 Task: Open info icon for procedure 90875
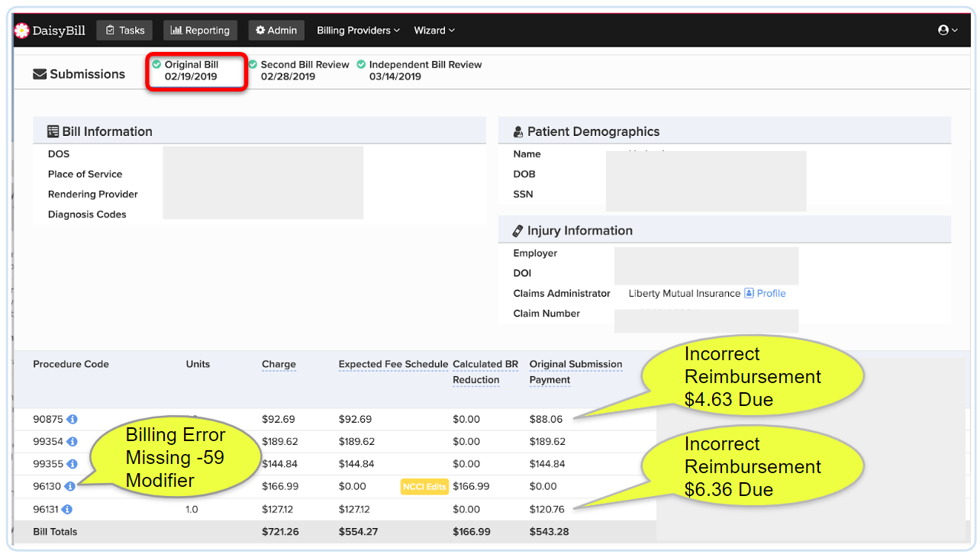[73, 419]
